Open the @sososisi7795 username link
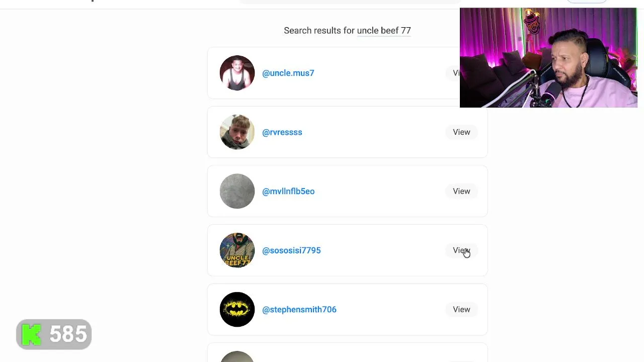The height and width of the screenshot is (362, 644). (x=291, y=250)
